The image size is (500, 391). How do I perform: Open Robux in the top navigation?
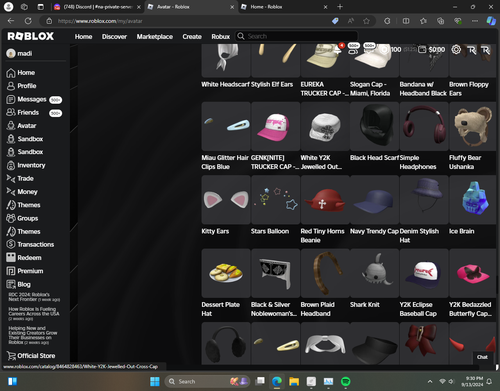pos(221,36)
